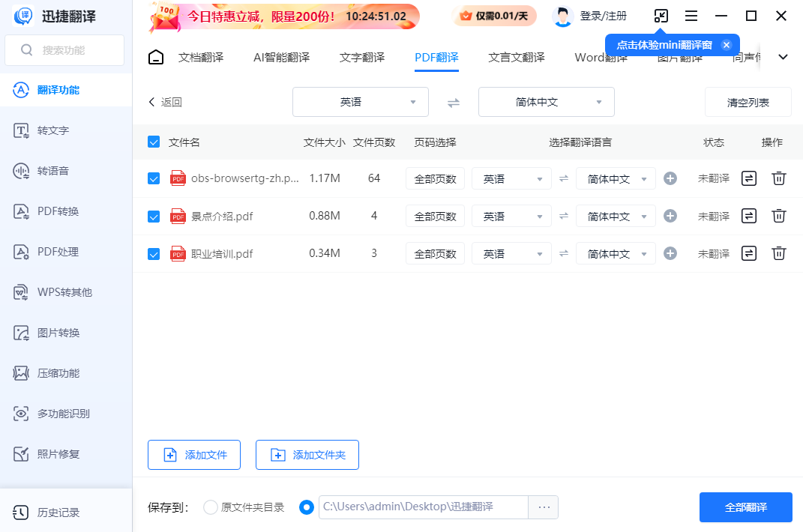The image size is (803, 532).
Task: Open the mini translation window icon
Action: [x=661, y=16]
